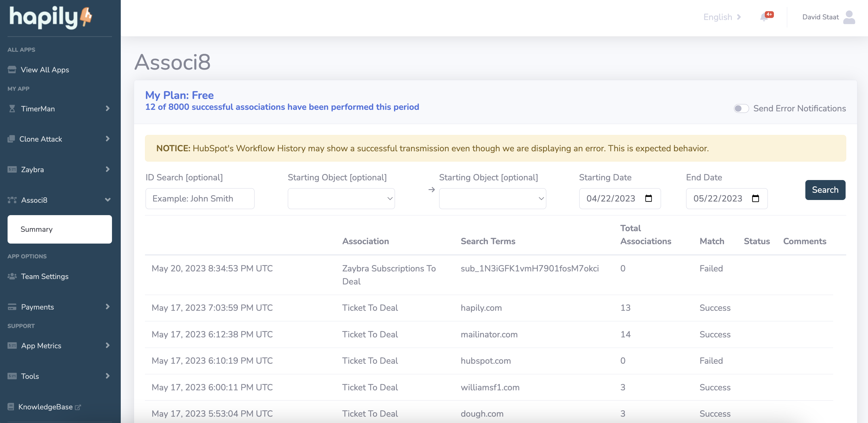Click the Clone Attack copy icon
The image size is (868, 423).
click(12, 139)
